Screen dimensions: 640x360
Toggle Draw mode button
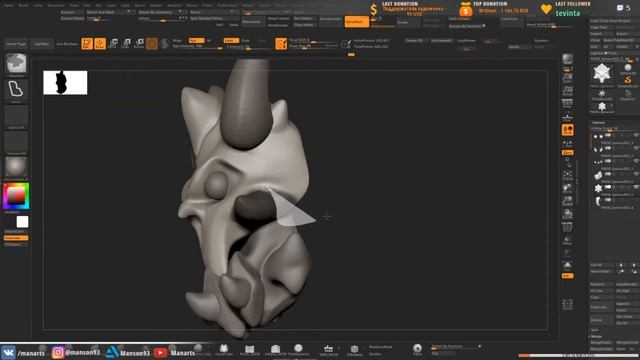tap(100, 44)
